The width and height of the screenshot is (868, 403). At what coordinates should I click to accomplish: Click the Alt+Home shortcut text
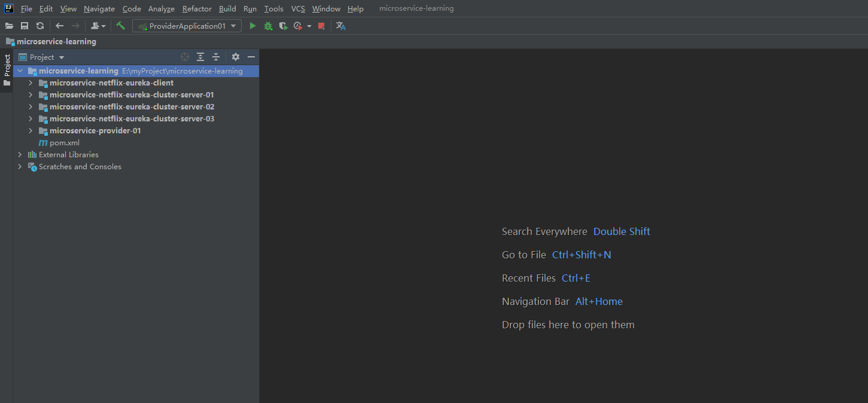pyautogui.click(x=599, y=301)
